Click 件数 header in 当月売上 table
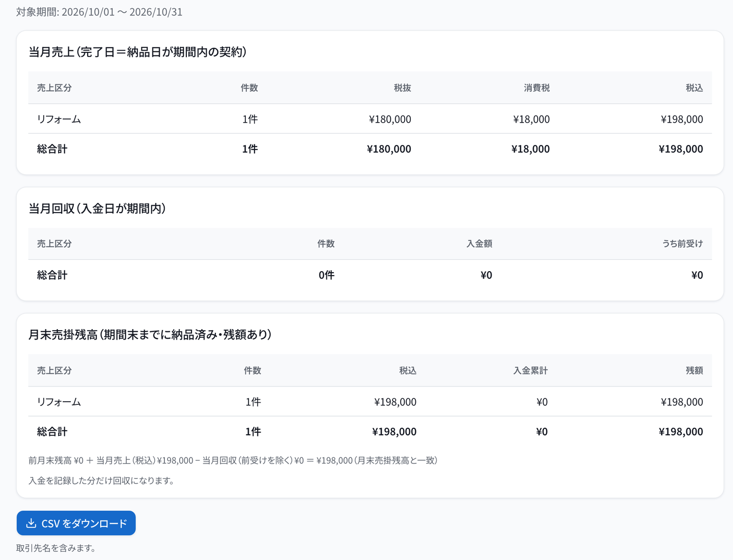 249,87
